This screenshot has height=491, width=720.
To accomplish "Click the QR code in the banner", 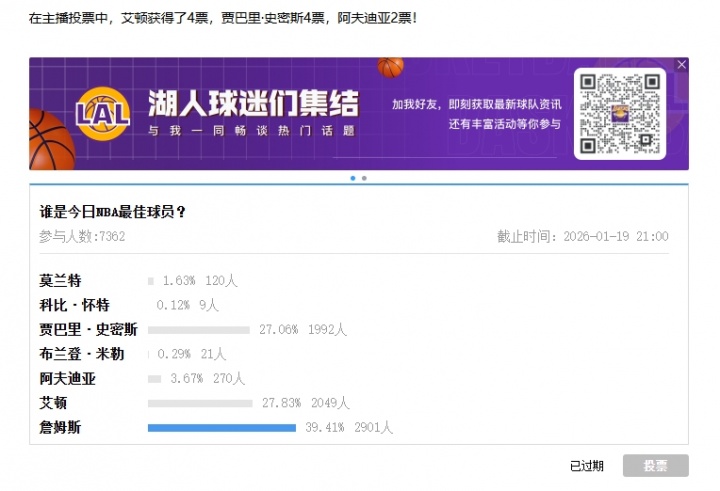I will coord(619,114).
